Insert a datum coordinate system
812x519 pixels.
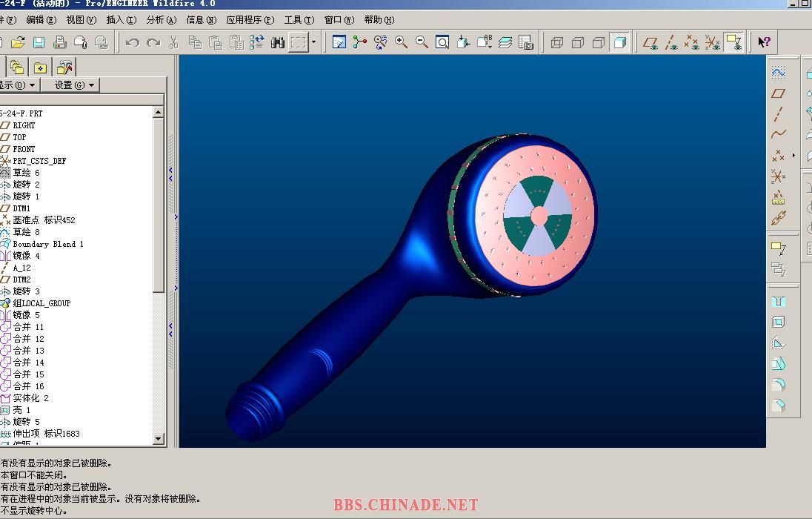click(778, 176)
